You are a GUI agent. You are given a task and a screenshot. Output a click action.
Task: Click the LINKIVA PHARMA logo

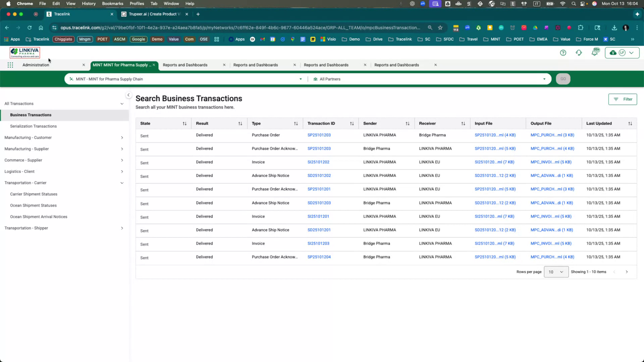(x=25, y=52)
